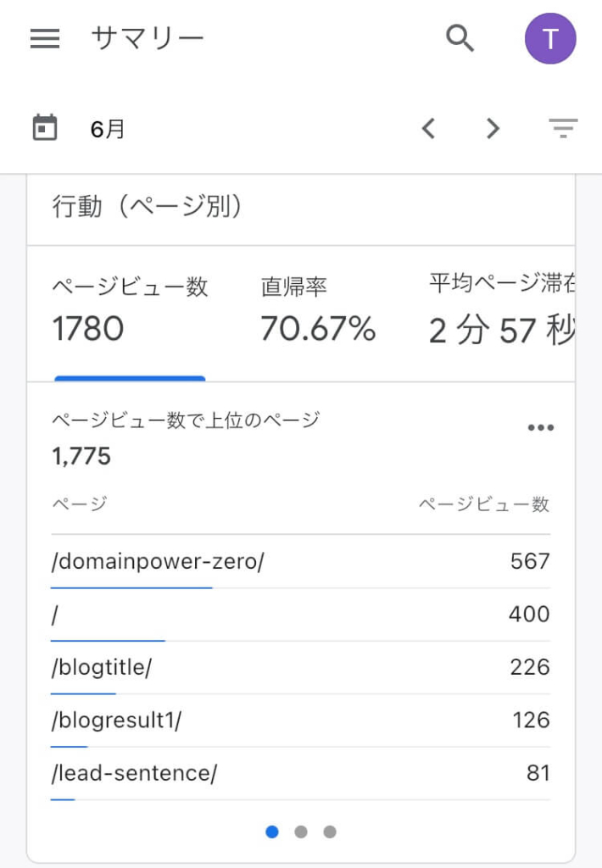Open the filter lines icon
602x868 pixels.
point(563,128)
